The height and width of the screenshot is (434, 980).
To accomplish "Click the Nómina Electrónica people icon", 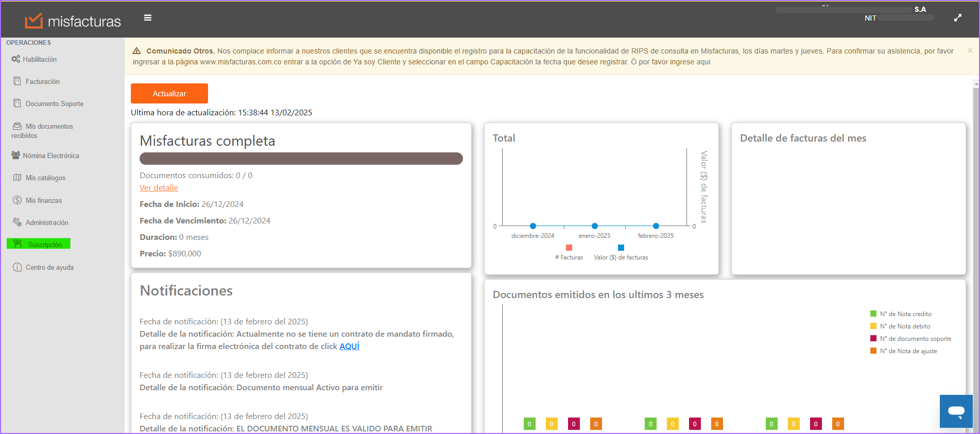I will pyautogui.click(x=16, y=155).
